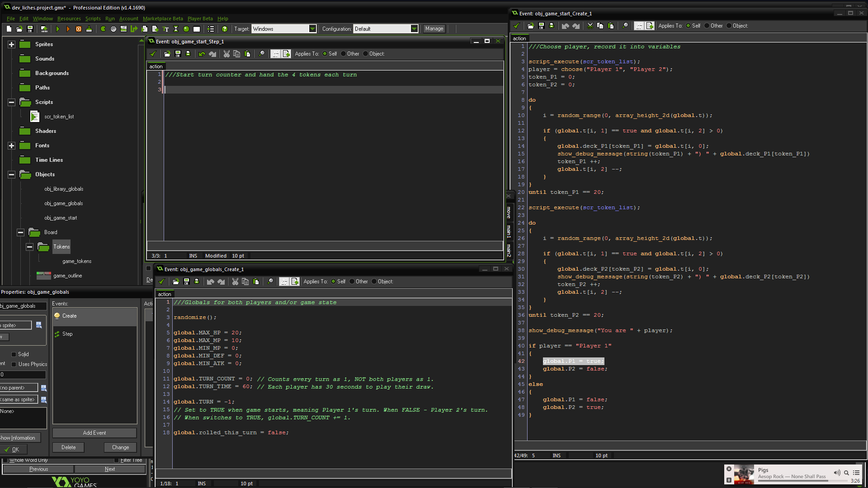
Task: Run the game with green play icon
Action: (x=58, y=29)
